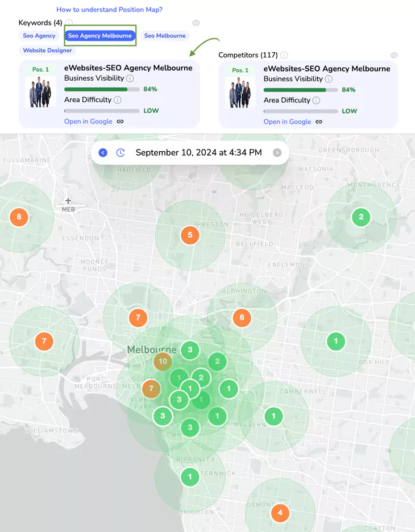Click green rank 1 marker near Box Hill
Image resolution: width=415 pixels, height=532 pixels.
point(336,341)
